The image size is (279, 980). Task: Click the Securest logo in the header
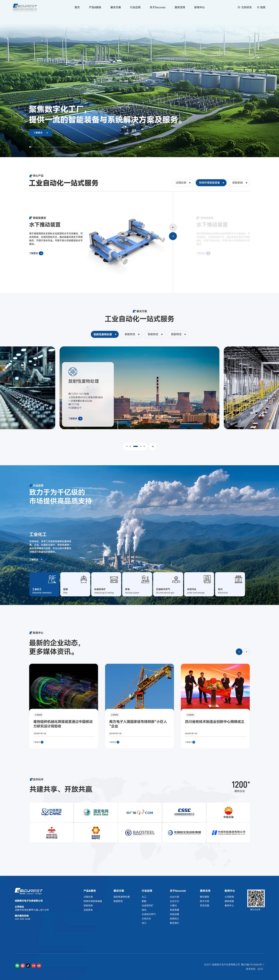(25, 7)
